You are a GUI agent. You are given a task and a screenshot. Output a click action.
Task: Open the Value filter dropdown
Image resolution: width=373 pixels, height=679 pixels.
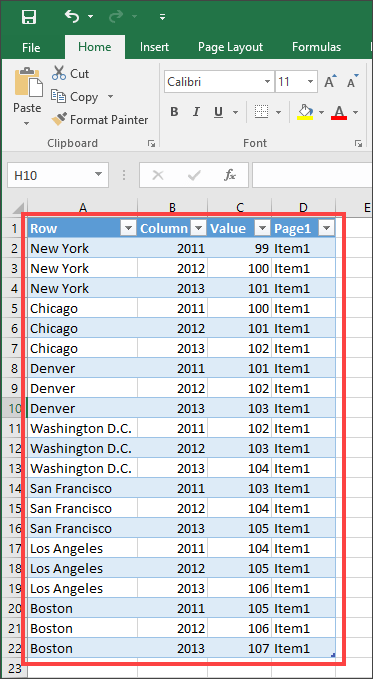tap(263, 228)
